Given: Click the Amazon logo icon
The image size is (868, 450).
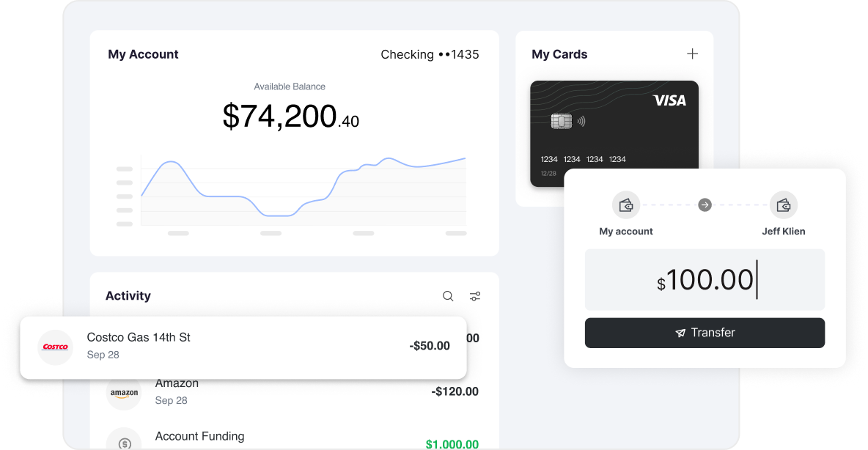Looking at the screenshot, I should pos(124,393).
